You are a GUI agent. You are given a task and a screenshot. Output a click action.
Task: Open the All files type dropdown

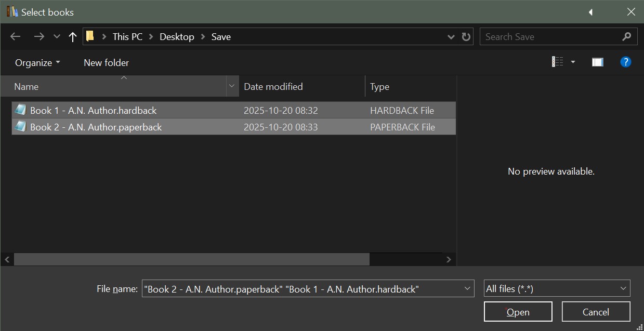(557, 288)
